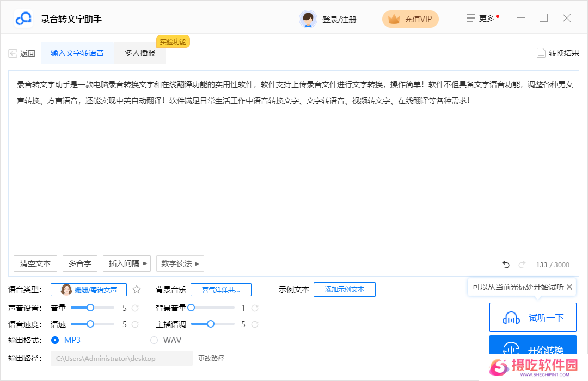Viewport: 588px width, 381px height.
Task: Click the favorite star icon beside voice type
Action: [x=137, y=290]
